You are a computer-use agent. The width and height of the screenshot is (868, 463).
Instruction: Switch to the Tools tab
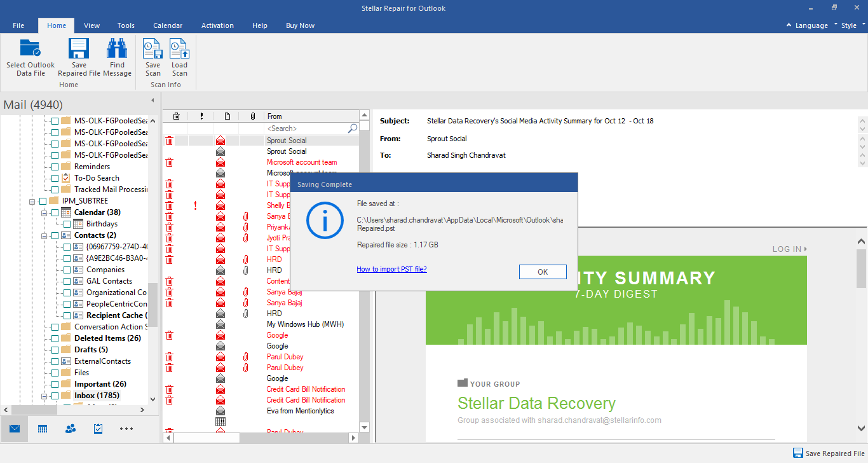(x=126, y=25)
